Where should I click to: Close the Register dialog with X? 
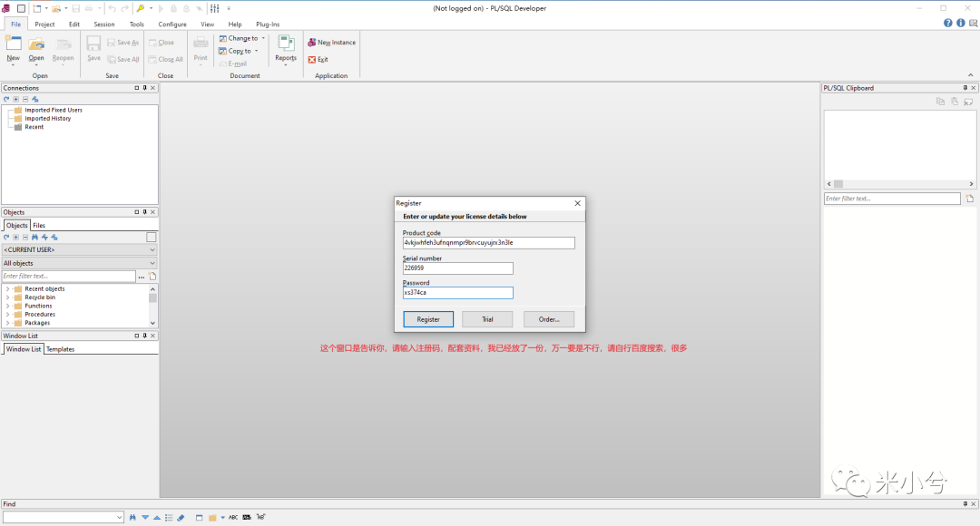(577, 204)
